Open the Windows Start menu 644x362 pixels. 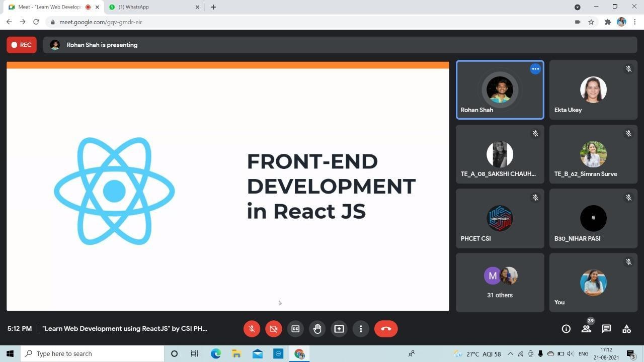coord(10,354)
